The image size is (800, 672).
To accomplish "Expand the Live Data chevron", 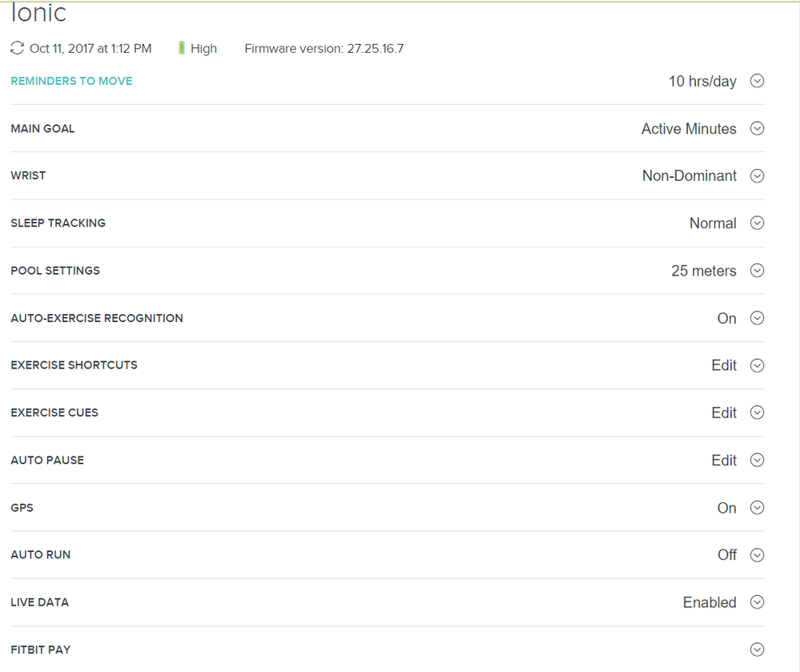I will click(757, 602).
